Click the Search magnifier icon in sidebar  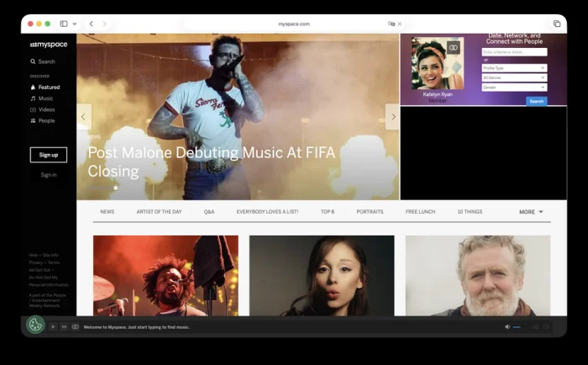[x=33, y=61]
